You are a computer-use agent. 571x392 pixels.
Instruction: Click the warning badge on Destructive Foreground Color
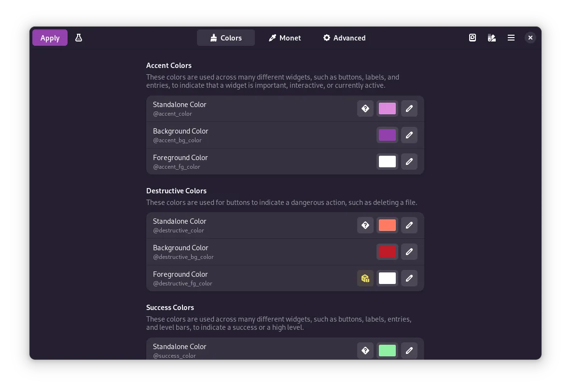(365, 278)
